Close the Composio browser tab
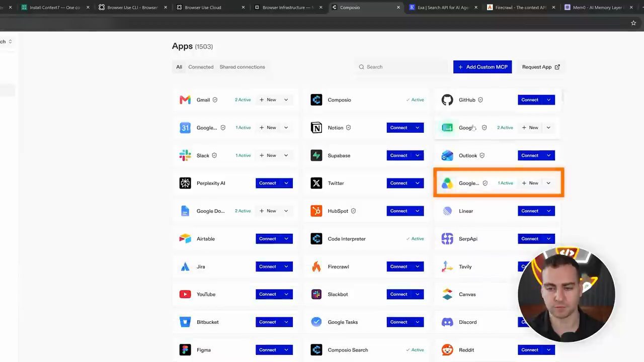The height and width of the screenshot is (362, 644). [x=398, y=8]
